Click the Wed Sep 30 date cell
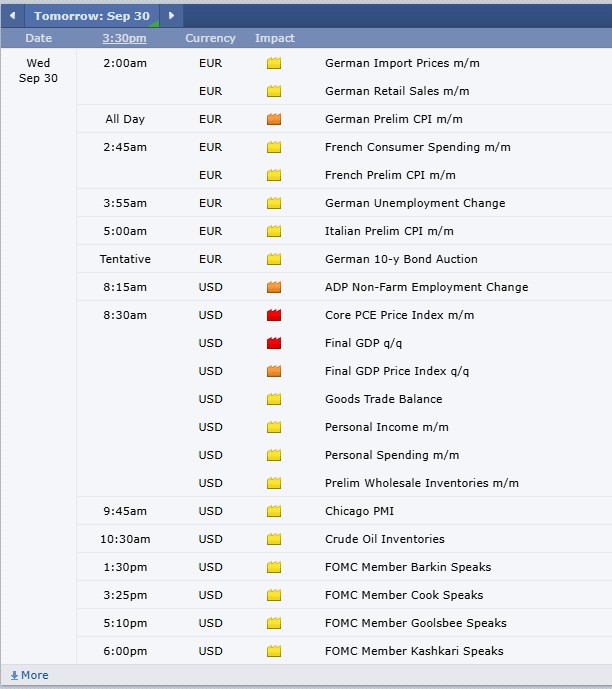 [38, 71]
